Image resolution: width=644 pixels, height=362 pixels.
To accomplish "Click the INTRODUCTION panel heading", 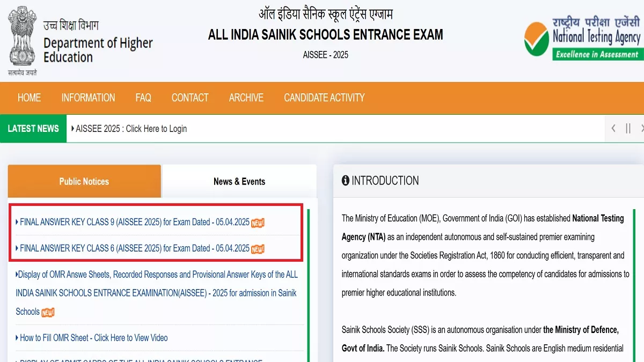I will pos(385,181).
